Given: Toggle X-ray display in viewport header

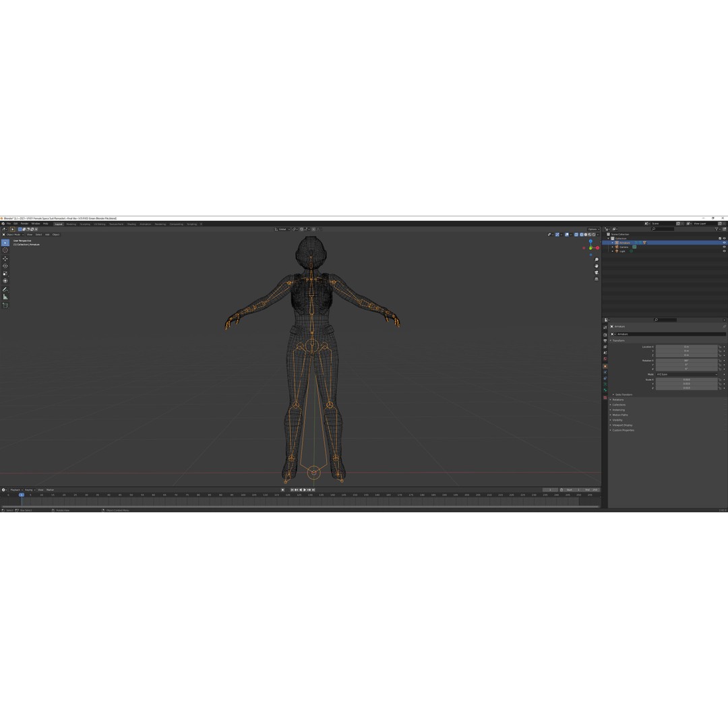Looking at the screenshot, I should [x=576, y=235].
